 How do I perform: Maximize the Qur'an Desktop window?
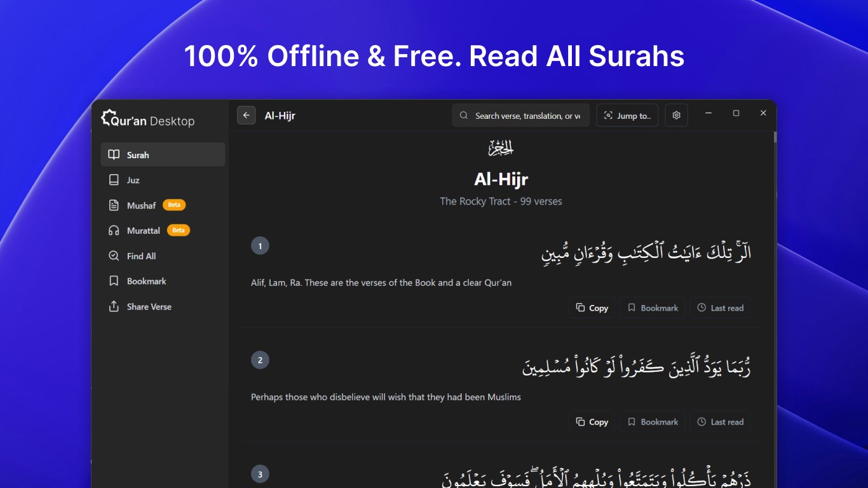click(736, 113)
